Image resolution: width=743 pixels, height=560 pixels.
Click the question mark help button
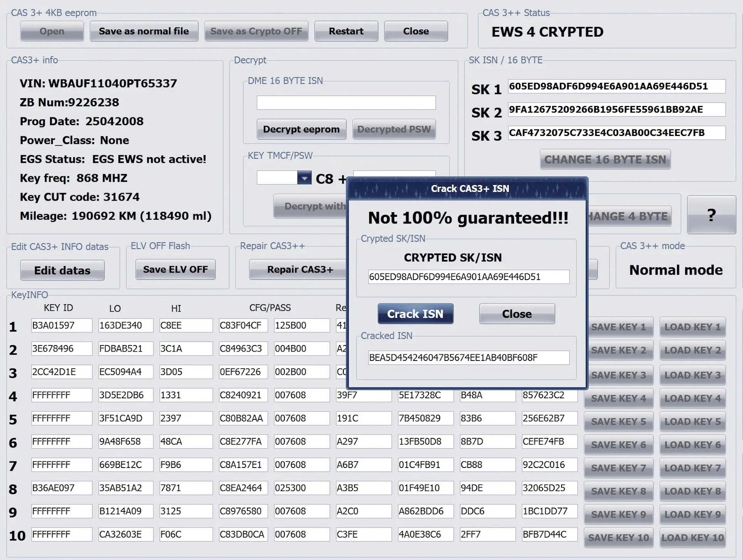pos(711,215)
